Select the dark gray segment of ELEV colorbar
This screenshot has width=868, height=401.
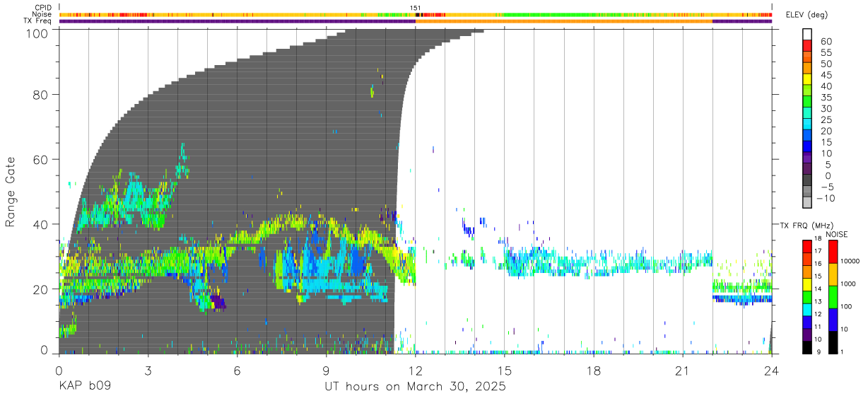(x=807, y=180)
